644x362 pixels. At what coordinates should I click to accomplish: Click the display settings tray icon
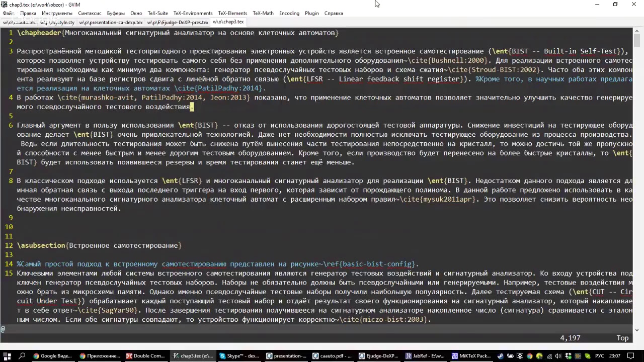click(520, 356)
